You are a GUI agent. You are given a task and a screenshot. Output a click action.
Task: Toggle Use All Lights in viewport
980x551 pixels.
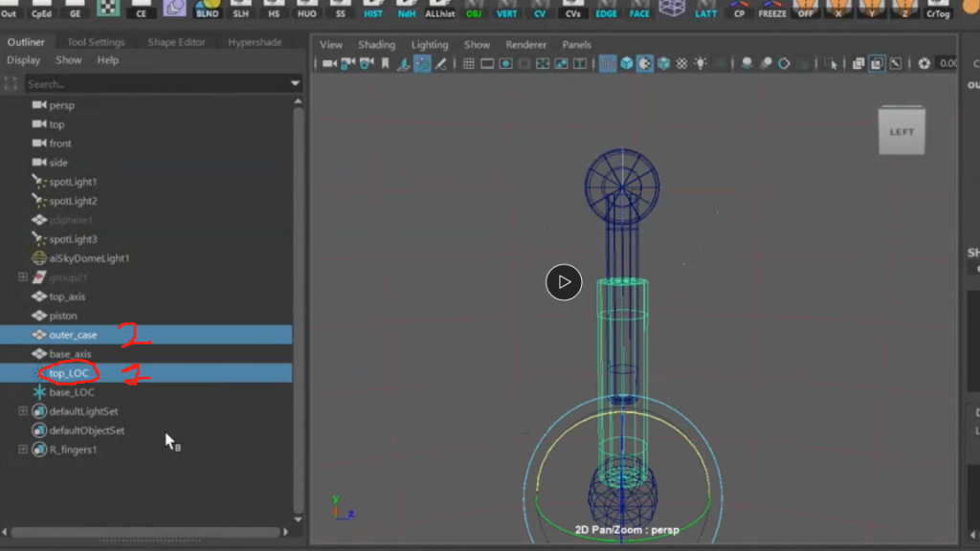(x=701, y=64)
